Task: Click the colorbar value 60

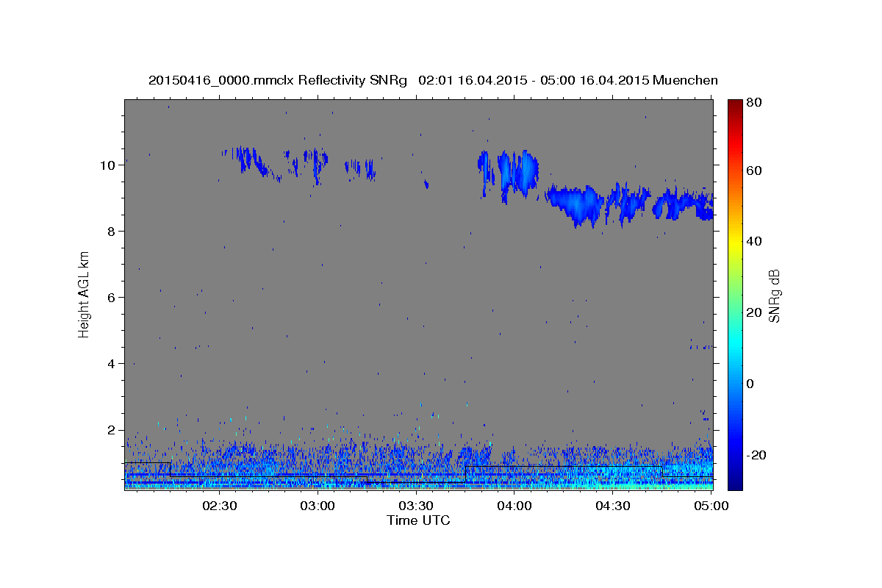Action: pyautogui.click(x=753, y=171)
